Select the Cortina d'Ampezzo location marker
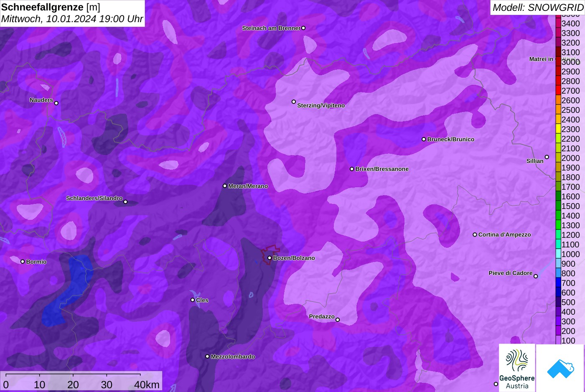 click(475, 234)
